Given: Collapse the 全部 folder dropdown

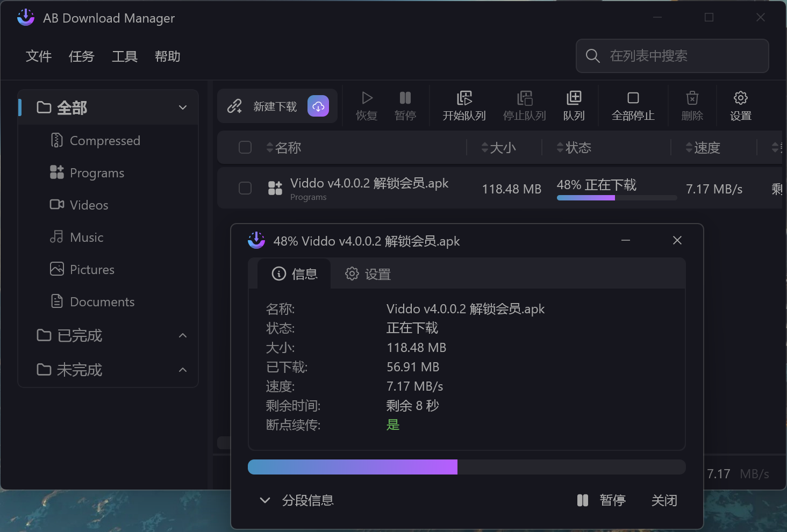Looking at the screenshot, I should 183,107.
